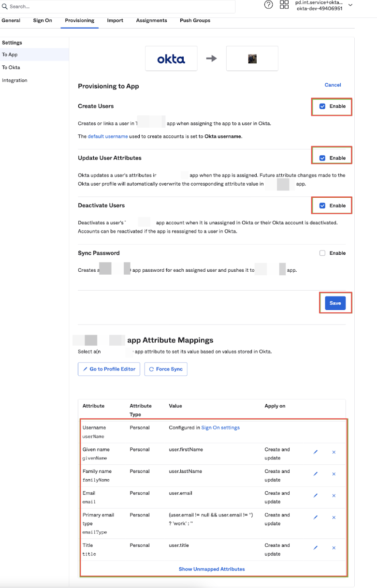The height and width of the screenshot is (588, 377).
Task: Select To App in Settings sidebar
Action: coord(34,55)
